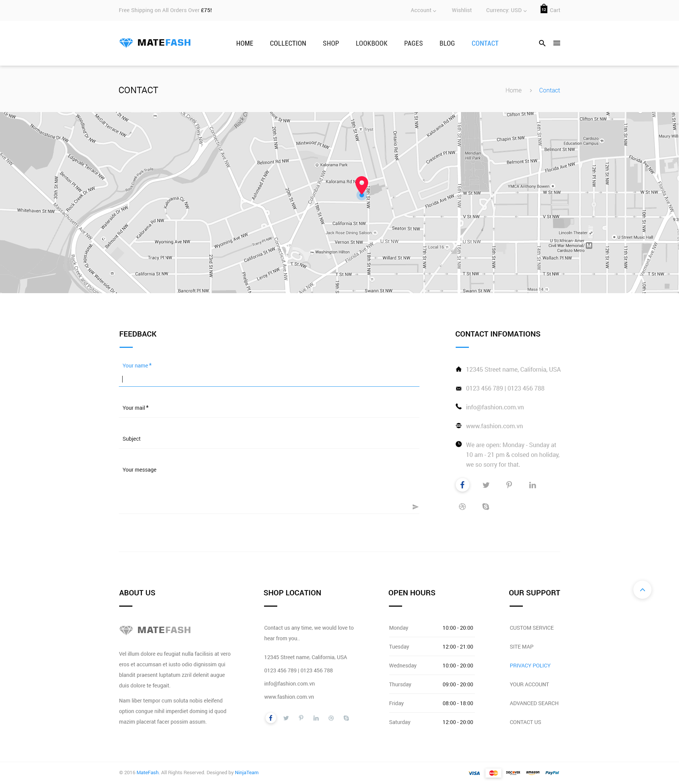The width and height of the screenshot is (679, 784).
Task: Focus the Subject input field
Action: click(x=269, y=439)
